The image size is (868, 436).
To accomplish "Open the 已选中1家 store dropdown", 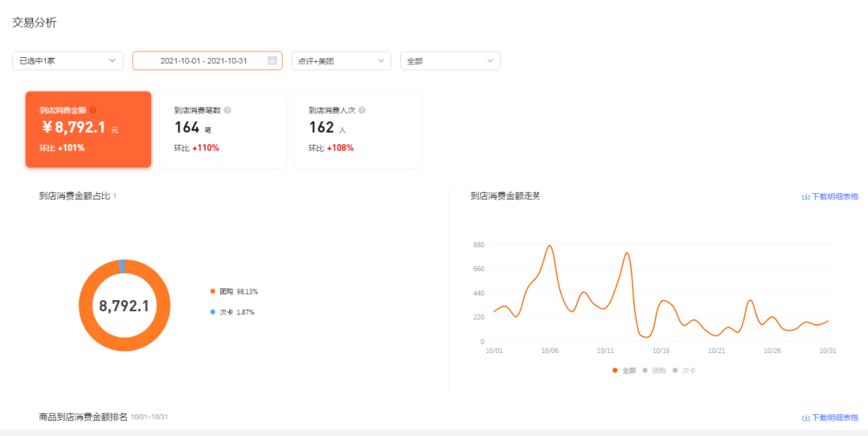I will pyautogui.click(x=68, y=61).
